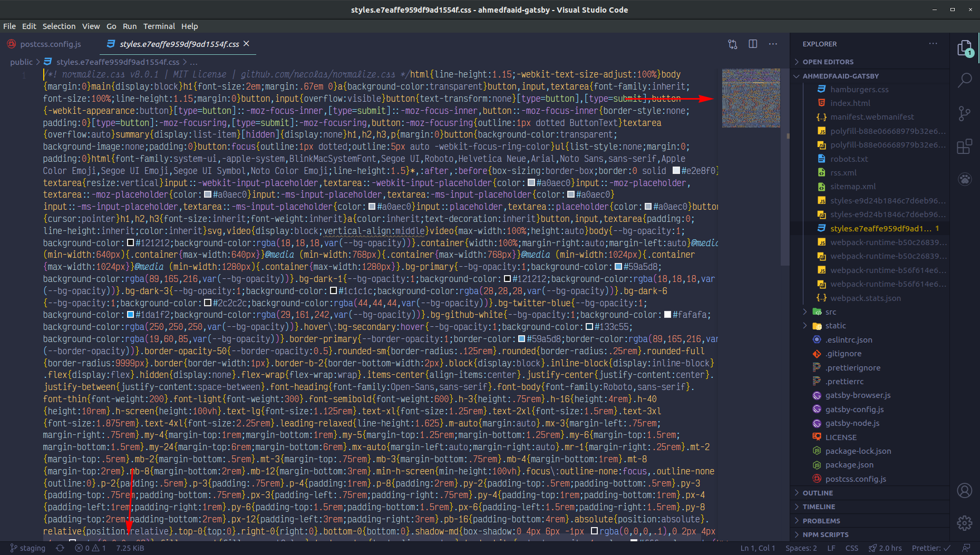Open the Accounts menu icon

pos(964,491)
